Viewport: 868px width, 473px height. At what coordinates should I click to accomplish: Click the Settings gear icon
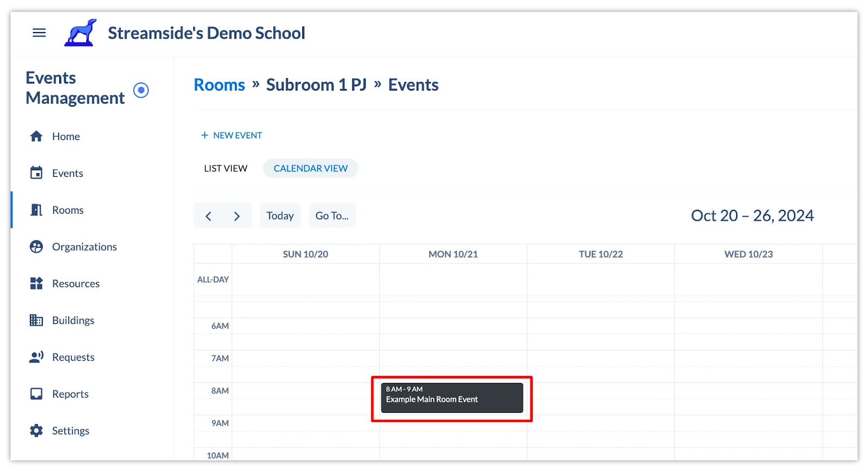coord(36,431)
